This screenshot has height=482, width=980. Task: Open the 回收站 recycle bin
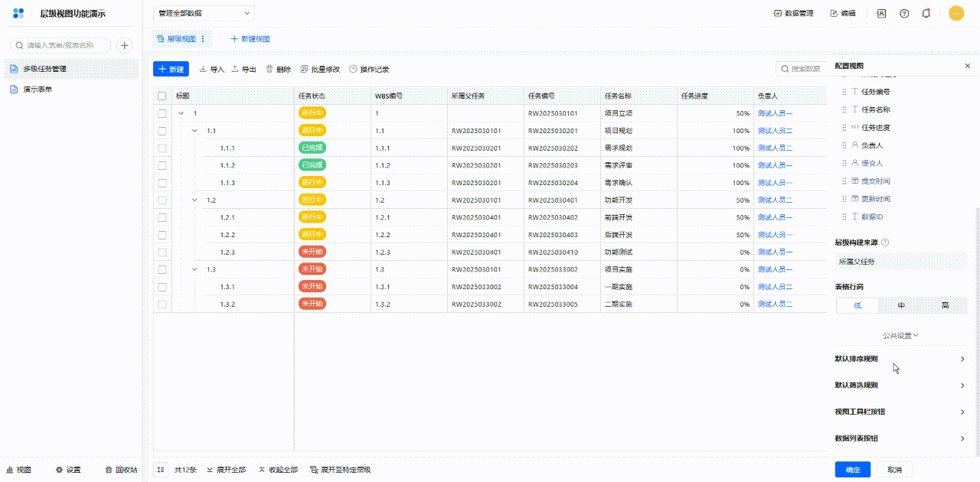[x=122, y=470]
